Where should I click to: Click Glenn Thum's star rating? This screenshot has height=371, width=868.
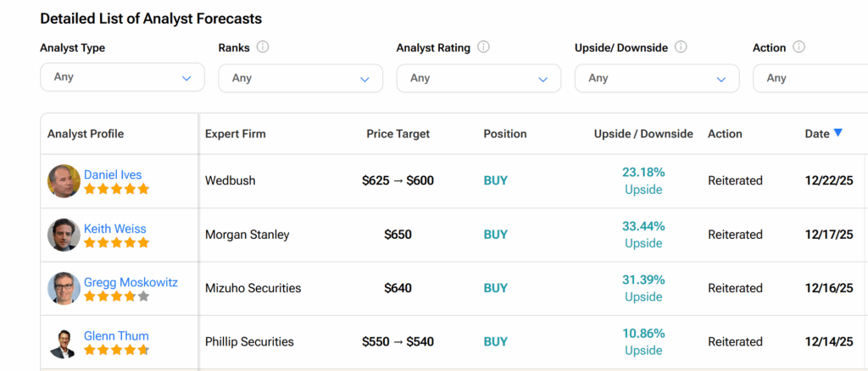[x=116, y=350]
